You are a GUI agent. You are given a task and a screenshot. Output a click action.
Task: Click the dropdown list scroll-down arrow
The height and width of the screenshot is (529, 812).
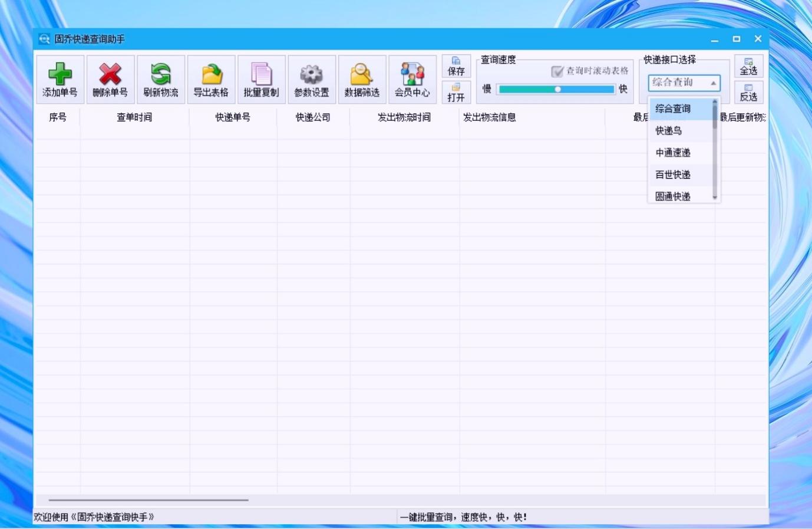tap(715, 198)
